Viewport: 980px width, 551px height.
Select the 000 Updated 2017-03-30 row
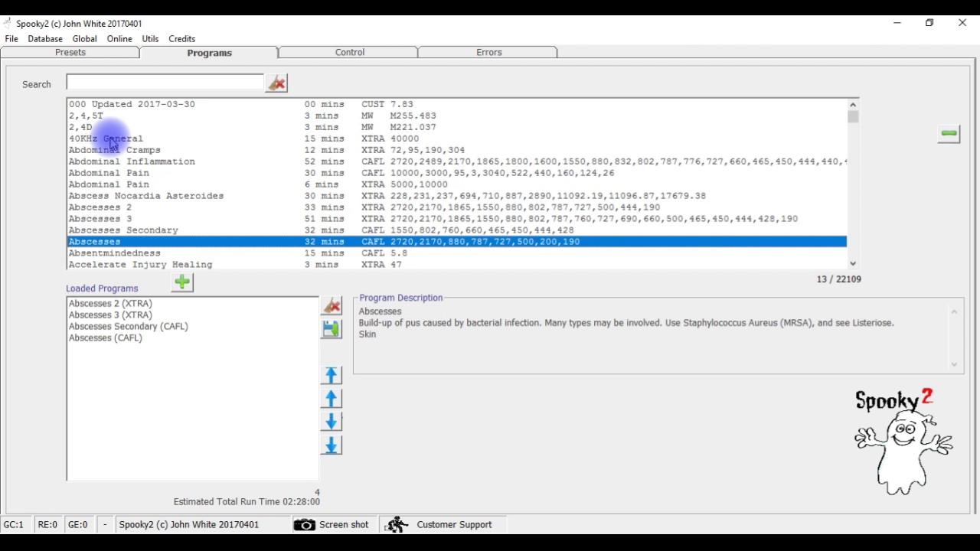pos(457,104)
